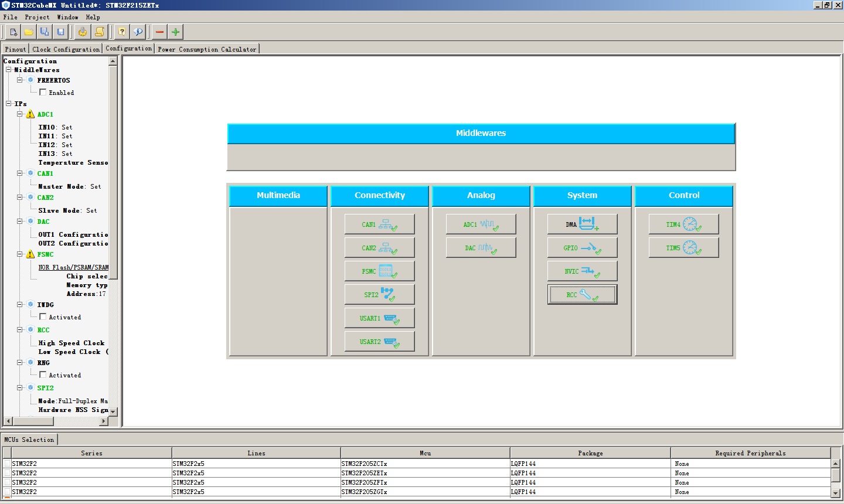The height and width of the screenshot is (504, 844).
Task: Save the project with the floppy icon
Action: pos(60,32)
